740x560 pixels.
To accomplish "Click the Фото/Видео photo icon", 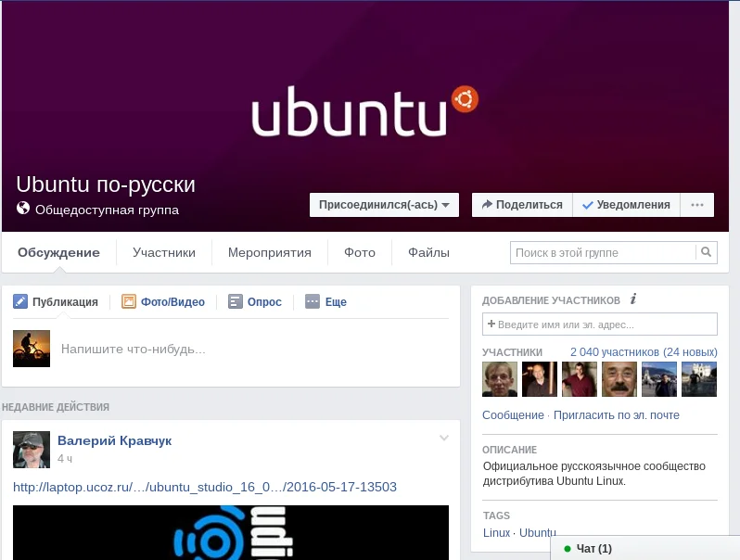I will [128, 301].
